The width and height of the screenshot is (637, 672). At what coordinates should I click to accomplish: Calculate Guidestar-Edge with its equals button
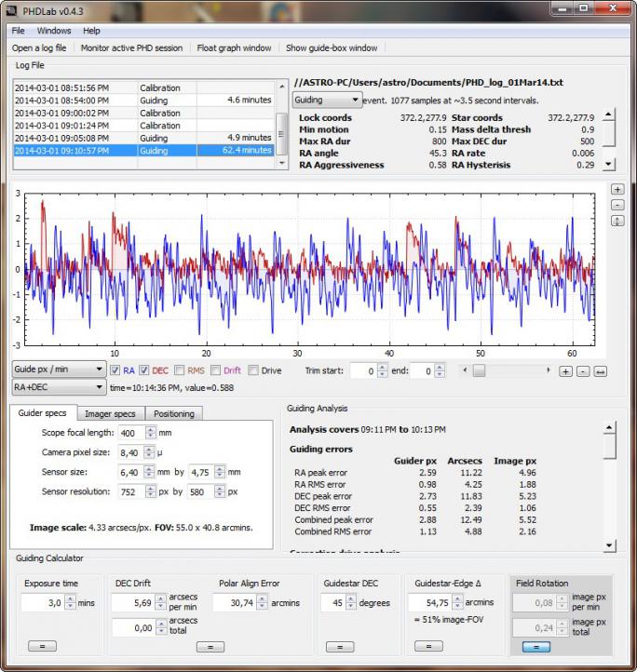pyautogui.click(x=428, y=646)
